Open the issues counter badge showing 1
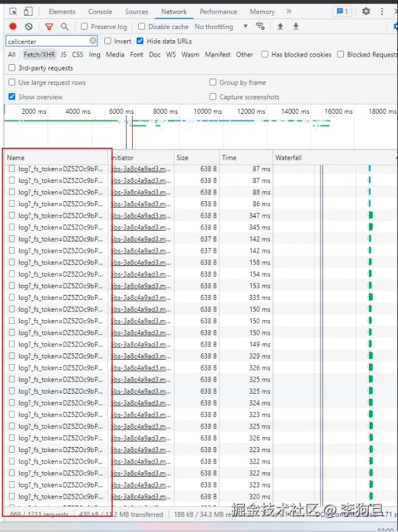The height and width of the screenshot is (532, 398). (x=342, y=11)
